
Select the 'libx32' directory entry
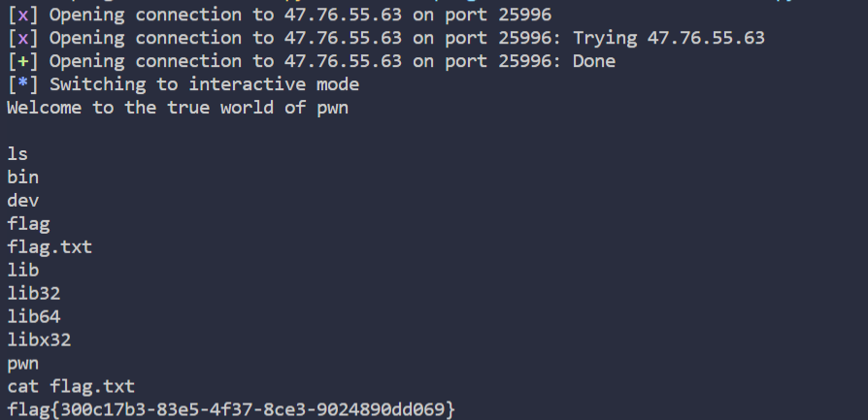[39, 339]
